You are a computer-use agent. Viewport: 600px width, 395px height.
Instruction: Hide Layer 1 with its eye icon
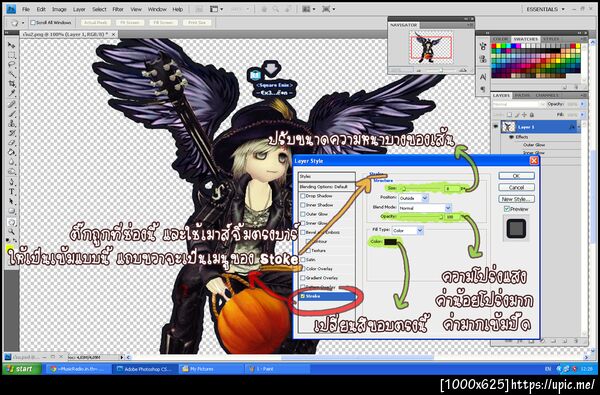tap(496, 126)
